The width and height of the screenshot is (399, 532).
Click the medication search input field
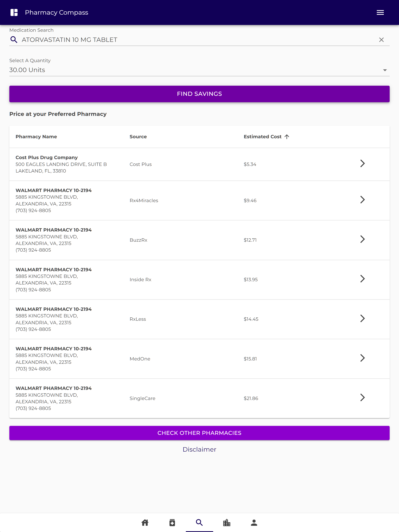pos(199,40)
